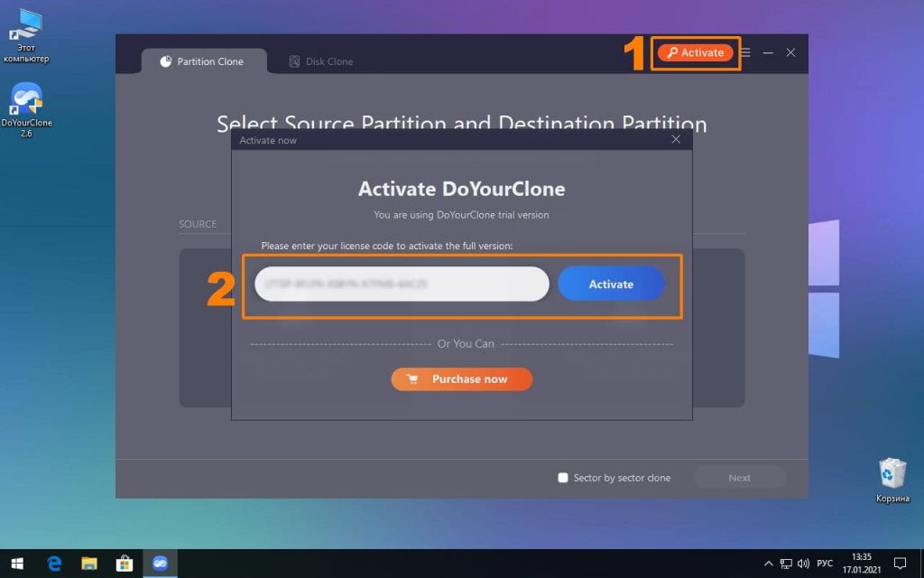Screen dimensions: 924x578
Task: Select the Recycle Bin desktop icon
Action: 892,479
